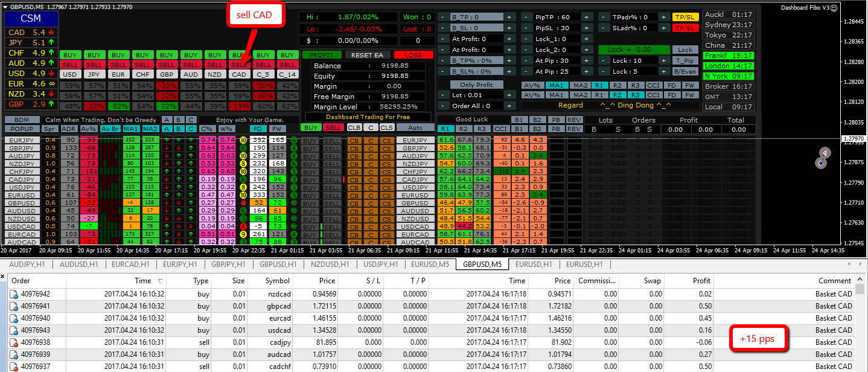Click the green PROFIT button
This screenshot has width=868, height=372.
(x=321, y=54)
